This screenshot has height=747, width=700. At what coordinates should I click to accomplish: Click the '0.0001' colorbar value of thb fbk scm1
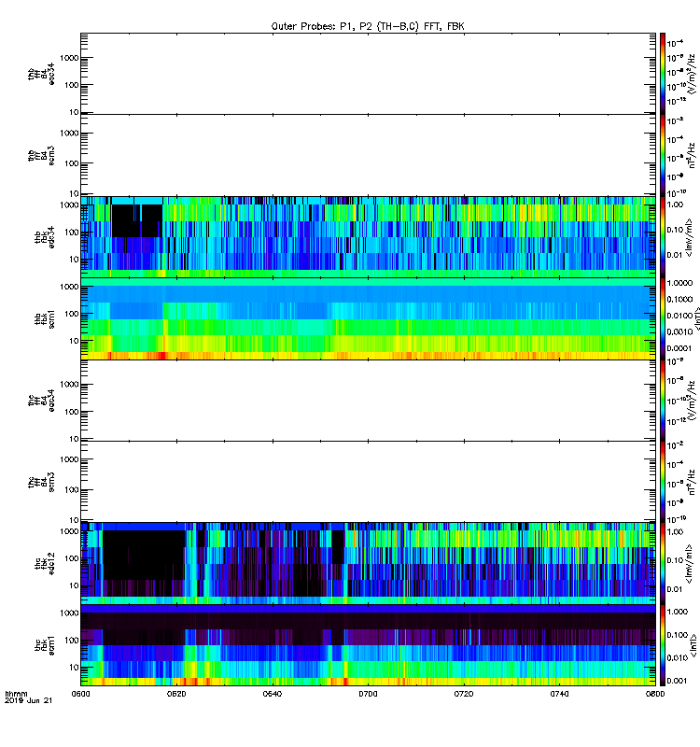tap(679, 348)
